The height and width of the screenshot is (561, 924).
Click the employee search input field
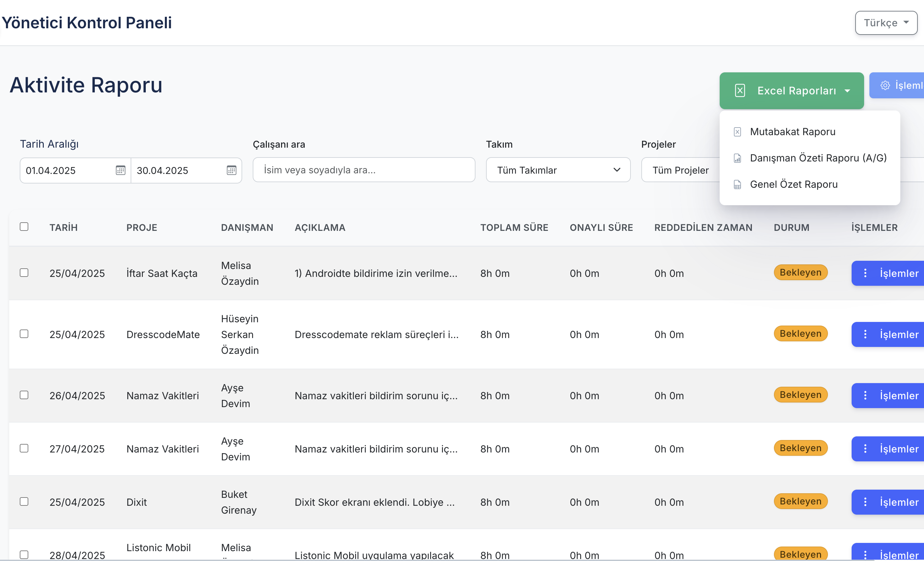pos(364,170)
